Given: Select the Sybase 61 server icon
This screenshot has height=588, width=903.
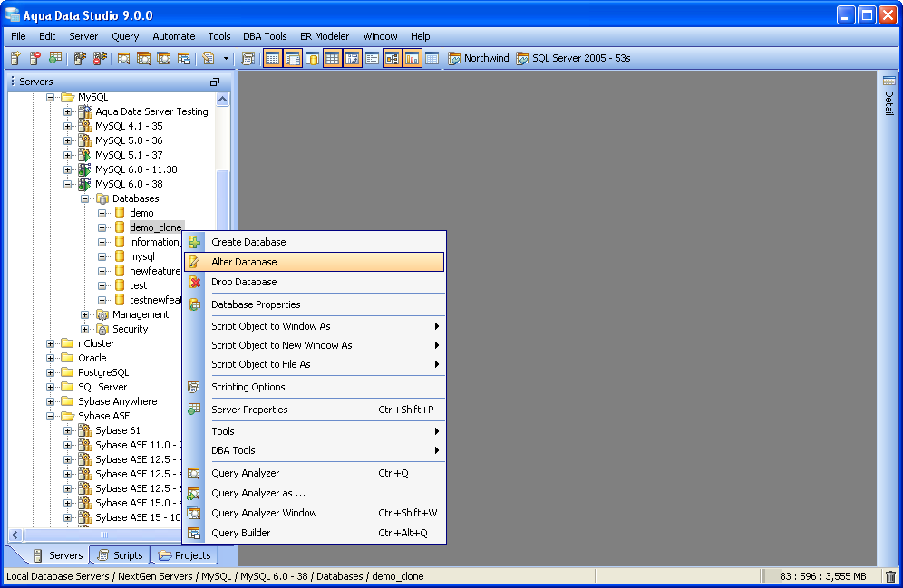Looking at the screenshot, I should pyautogui.click(x=84, y=430).
